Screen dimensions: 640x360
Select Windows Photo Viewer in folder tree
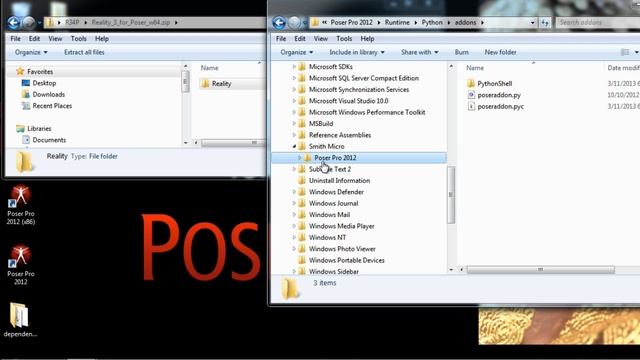coord(342,249)
